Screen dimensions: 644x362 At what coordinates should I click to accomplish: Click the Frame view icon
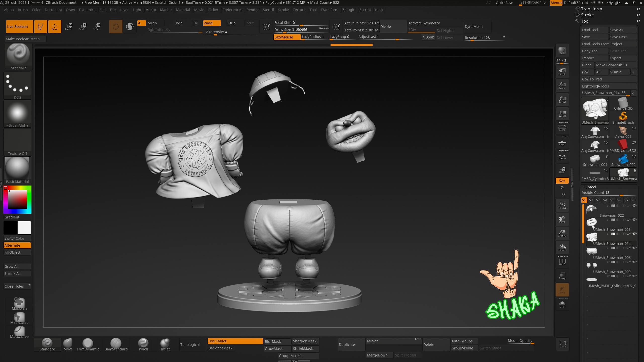[562, 205]
